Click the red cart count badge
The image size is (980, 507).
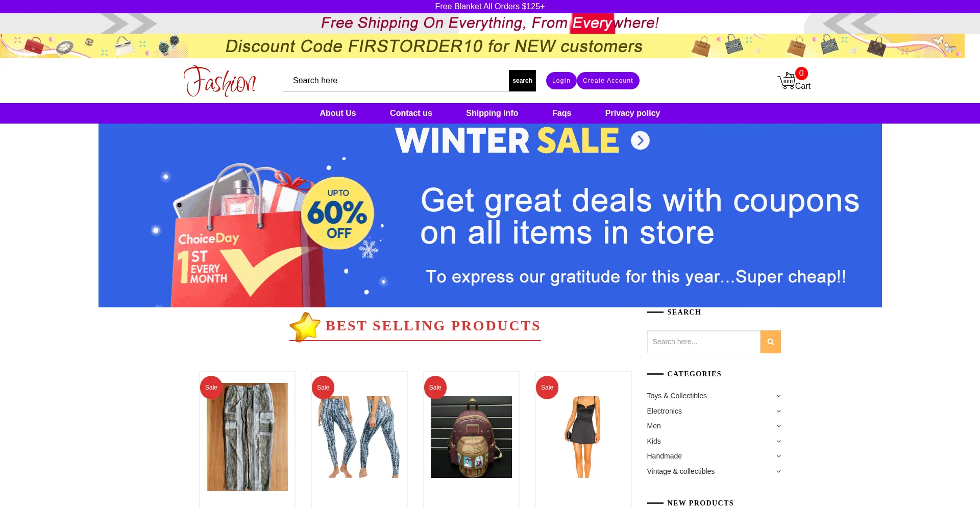coord(801,74)
